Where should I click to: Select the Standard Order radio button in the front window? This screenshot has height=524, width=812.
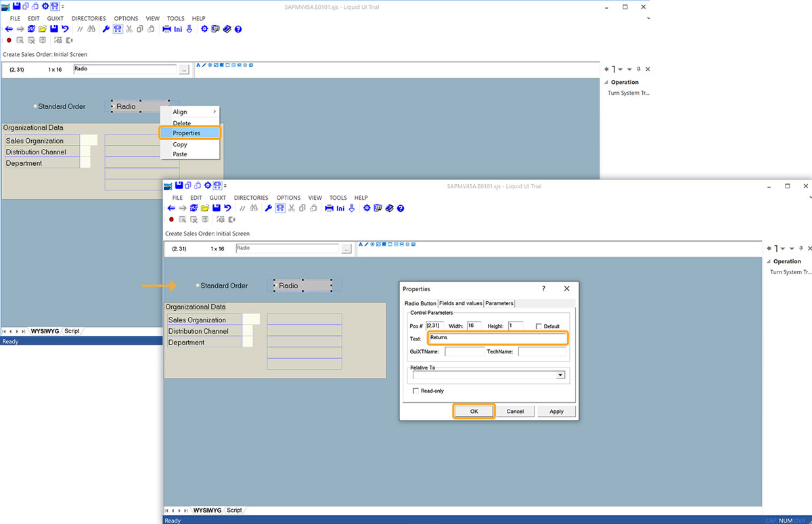point(198,286)
